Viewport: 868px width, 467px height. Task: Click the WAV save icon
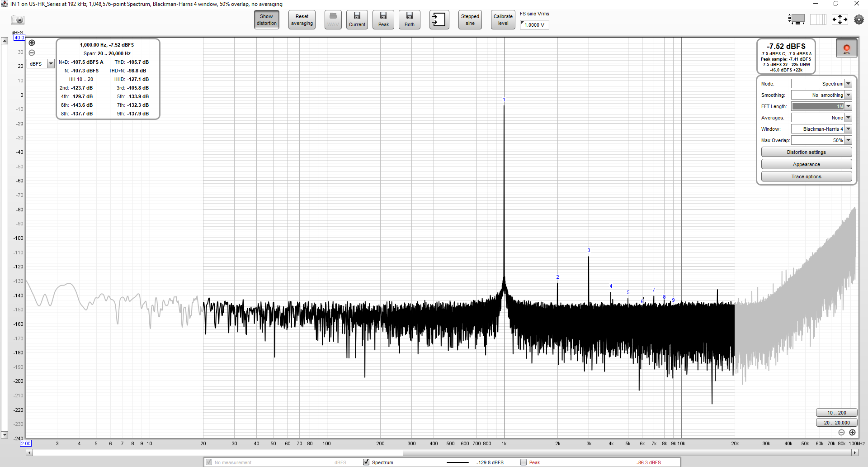click(333, 20)
